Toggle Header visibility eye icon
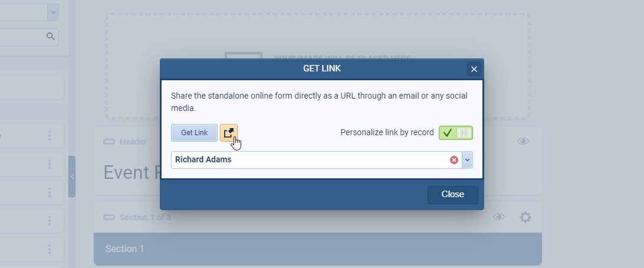The height and width of the screenshot is (268, 644). click(523, 141)
